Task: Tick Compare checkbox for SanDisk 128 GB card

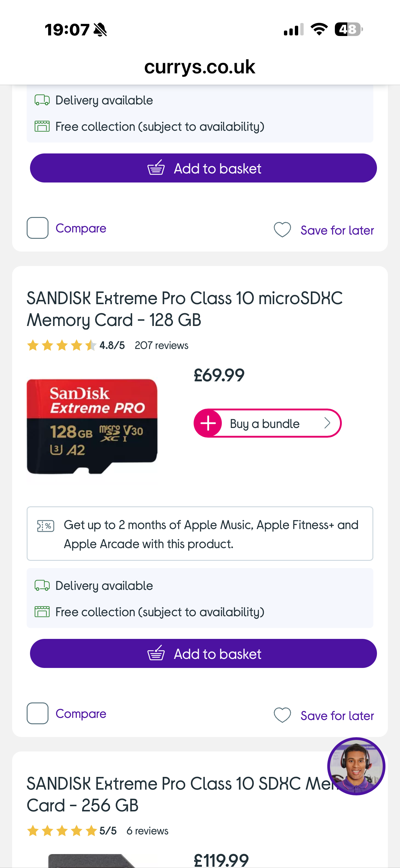Action: tap(38, 713)
